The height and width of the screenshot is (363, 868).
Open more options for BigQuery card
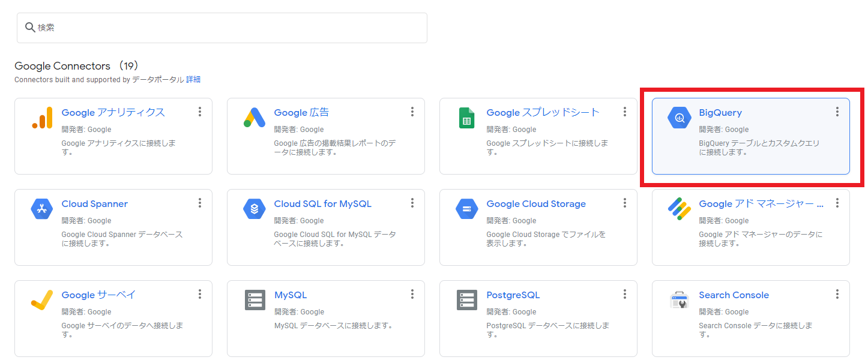(x=837, y=112)
